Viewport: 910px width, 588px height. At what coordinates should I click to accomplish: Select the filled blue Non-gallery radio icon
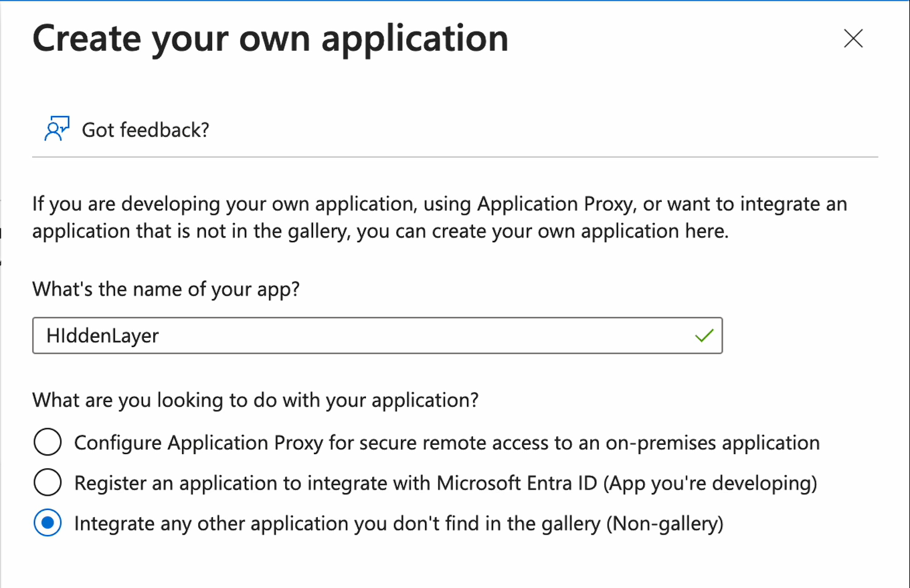tap(48, 523)
